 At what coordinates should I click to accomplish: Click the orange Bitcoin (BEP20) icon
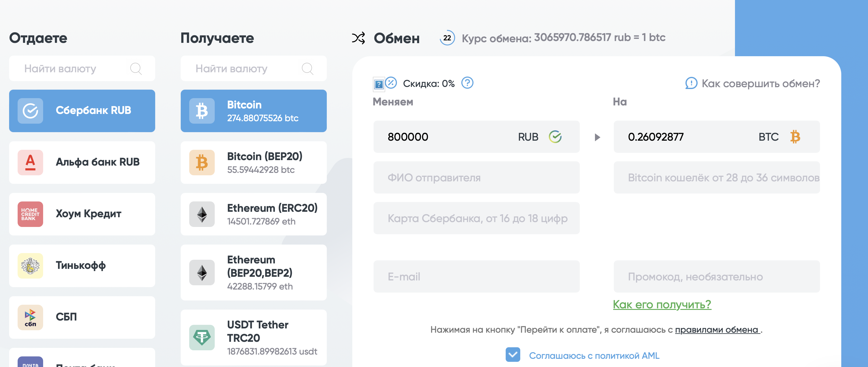[x=202, y=162]
